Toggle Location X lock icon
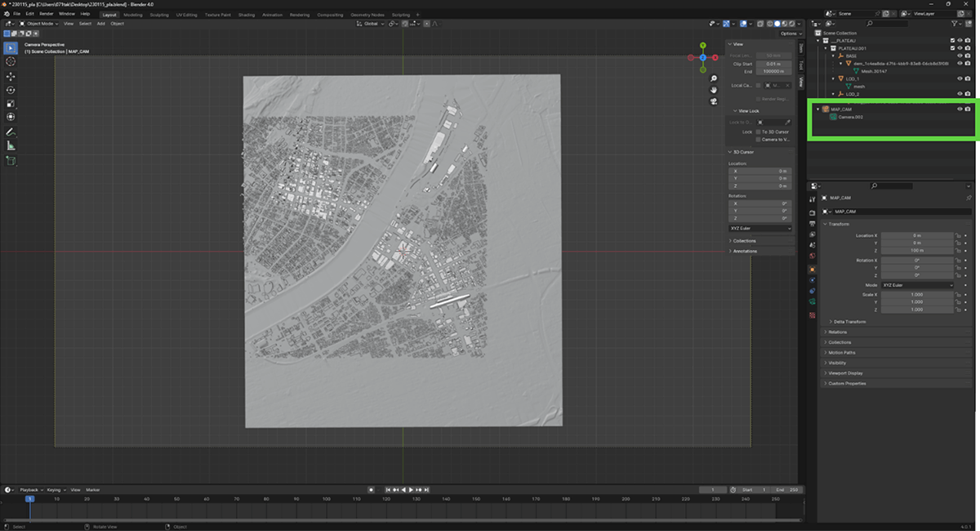 pyautogui.click(x=957, y=235)
